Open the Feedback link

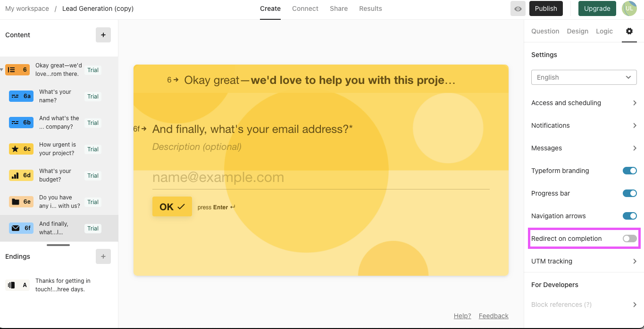point(493,316)
